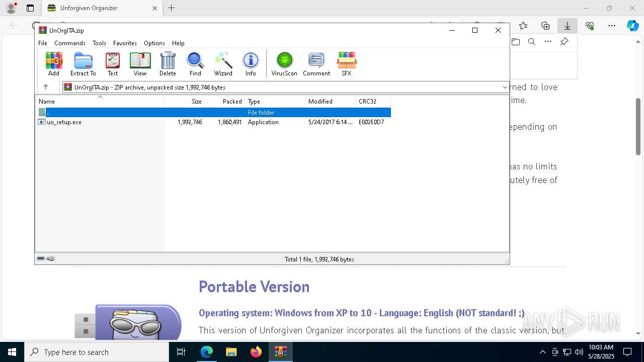The height and width of the screenshot is (362, 644).
Task: Click the browser page vertical scrollbar
Action: (638, 127)
